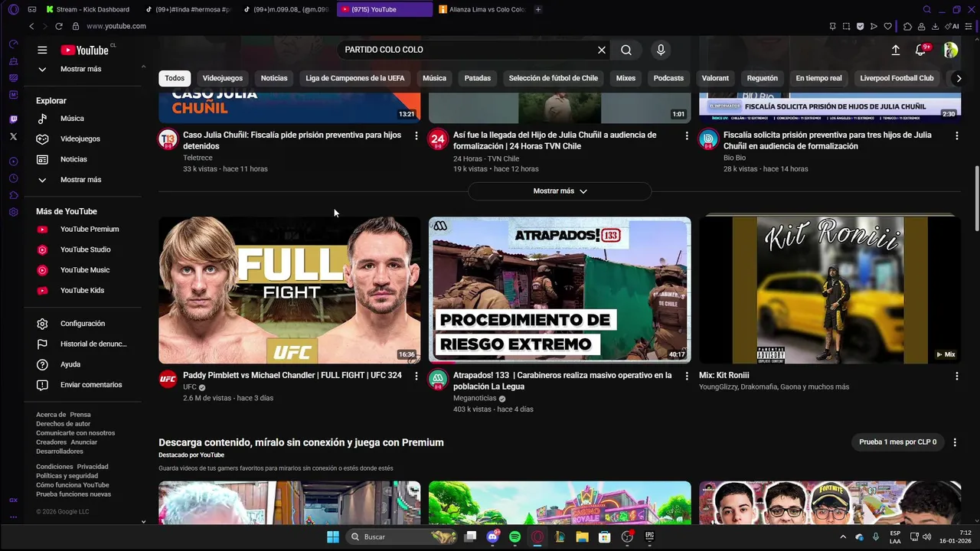The height and width of the screenshot is (551, 980).
Task: Open the Kit Roniii mix thumbnail
Action: [830, 290]
